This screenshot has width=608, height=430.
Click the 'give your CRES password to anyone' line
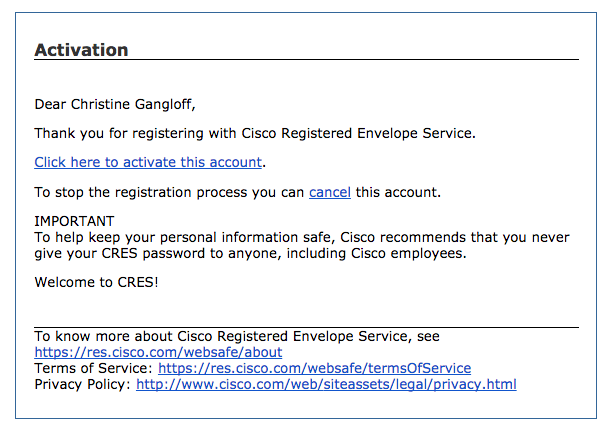click(250, 253)
